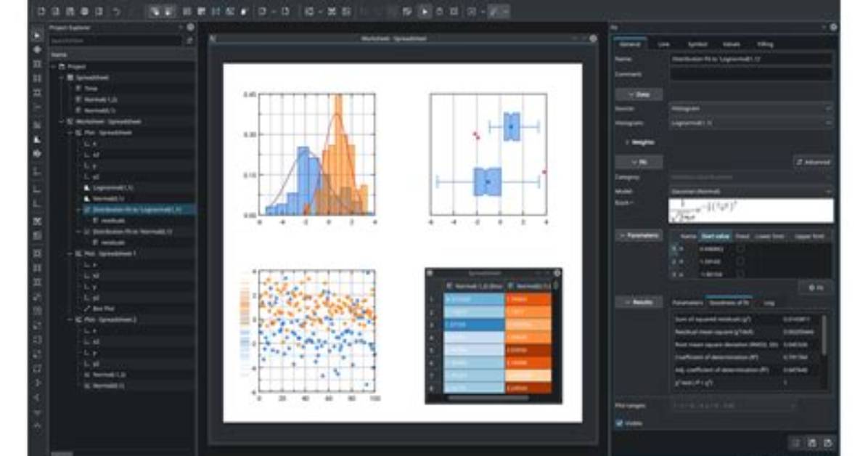
Task: Open the Log results tab
Action: tap(769, 303)
